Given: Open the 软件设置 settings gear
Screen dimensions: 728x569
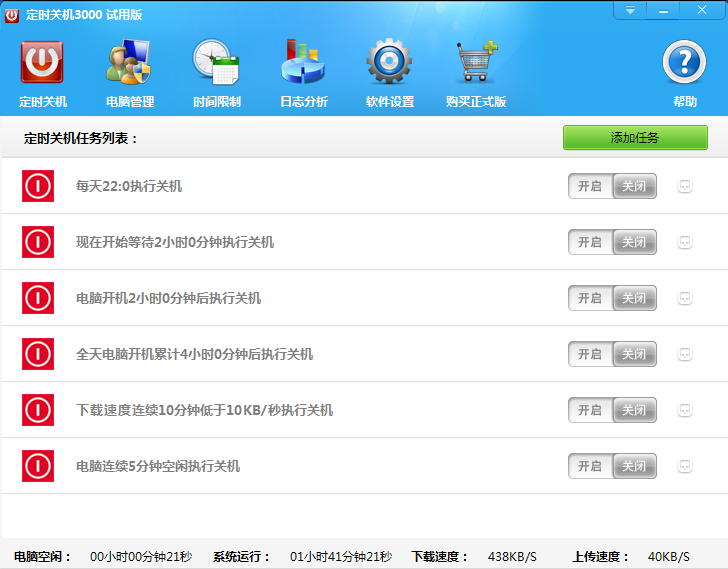Looking at the screenshot, I should click(x=390, y=73).
